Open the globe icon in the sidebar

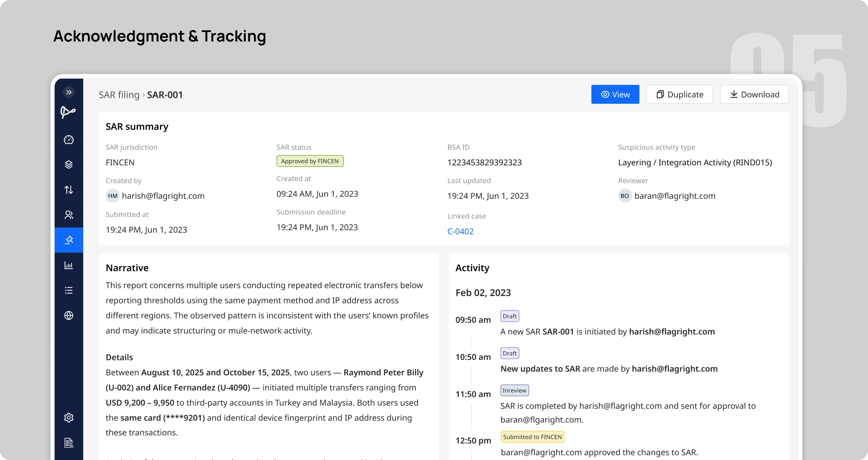click(x=69, y=315)
